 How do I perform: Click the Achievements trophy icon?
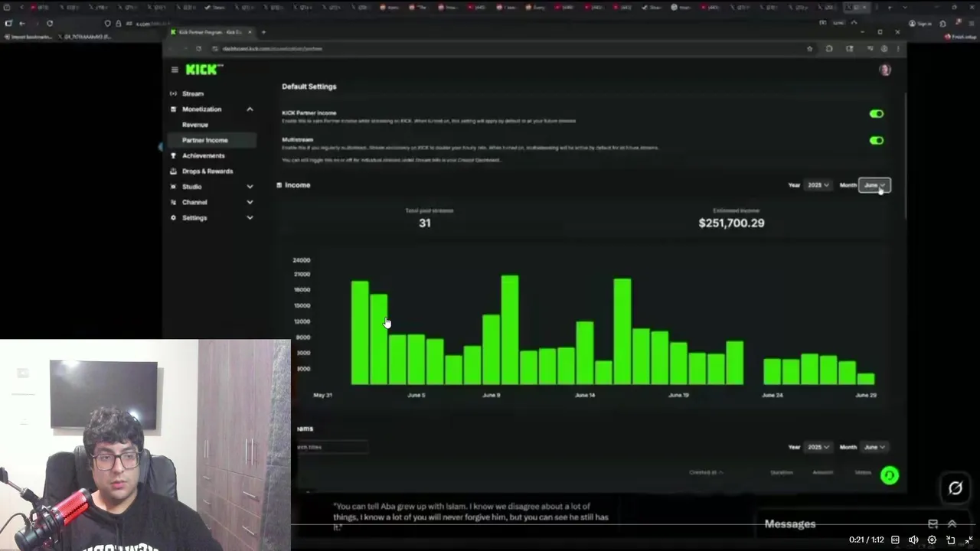pyautogui.click(x=173, y=155)
